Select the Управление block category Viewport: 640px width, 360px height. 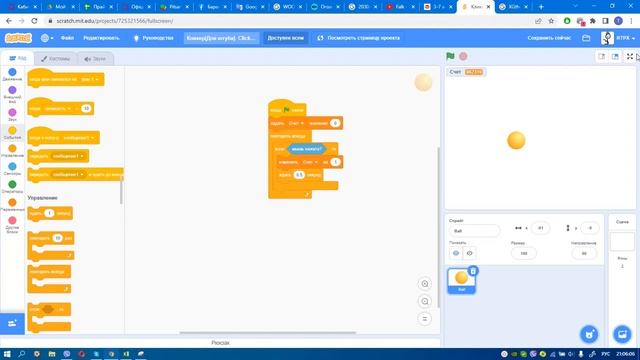point(12,151)
